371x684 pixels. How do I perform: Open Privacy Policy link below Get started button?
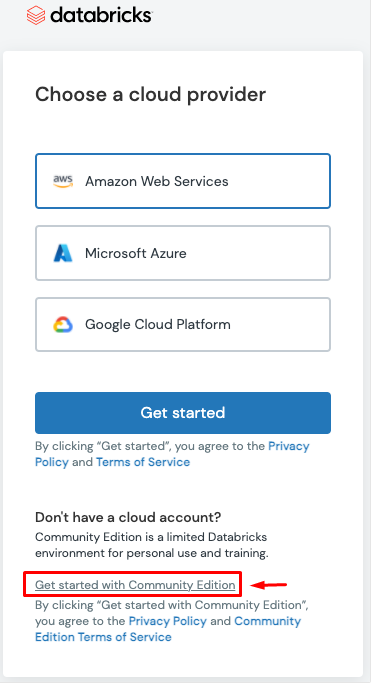pyautogui.click(x=172, y=454)
